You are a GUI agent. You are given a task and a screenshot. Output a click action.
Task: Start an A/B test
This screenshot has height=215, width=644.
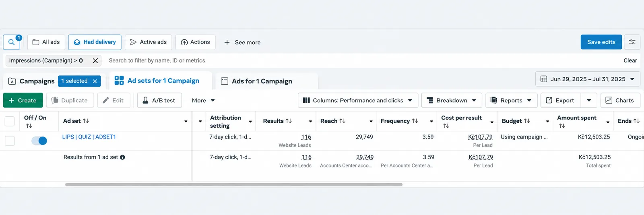point(159,100)
